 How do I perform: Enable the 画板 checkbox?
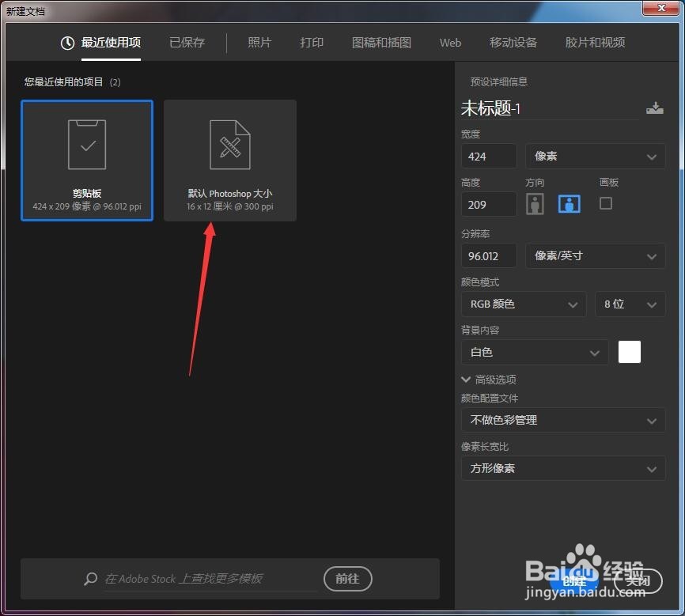pos(605,203)
